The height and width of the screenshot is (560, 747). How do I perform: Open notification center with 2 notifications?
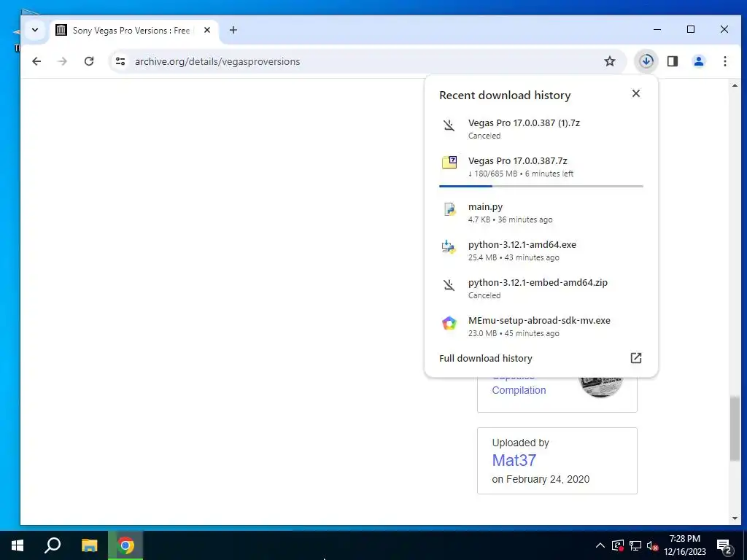(x=724, y=546)
